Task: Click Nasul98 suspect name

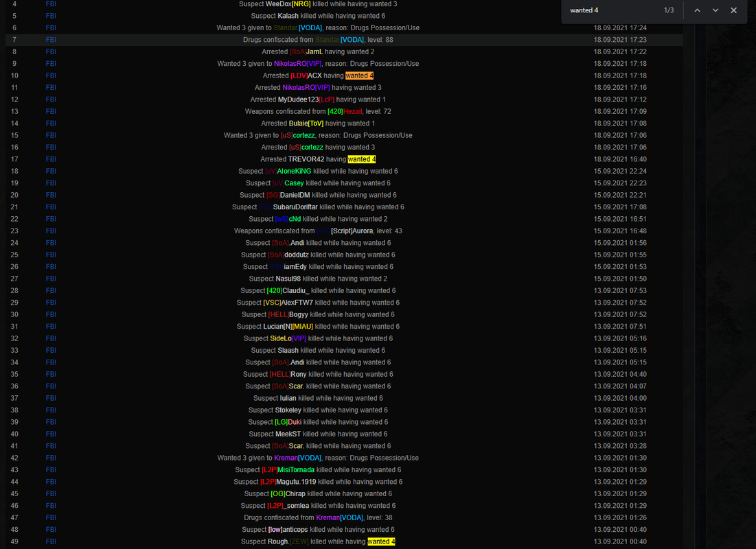Action: tap(288, 279)
